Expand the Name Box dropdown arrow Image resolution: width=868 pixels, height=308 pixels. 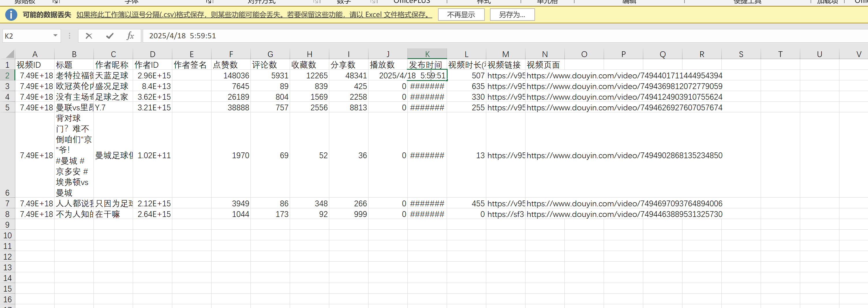[55, 36]
